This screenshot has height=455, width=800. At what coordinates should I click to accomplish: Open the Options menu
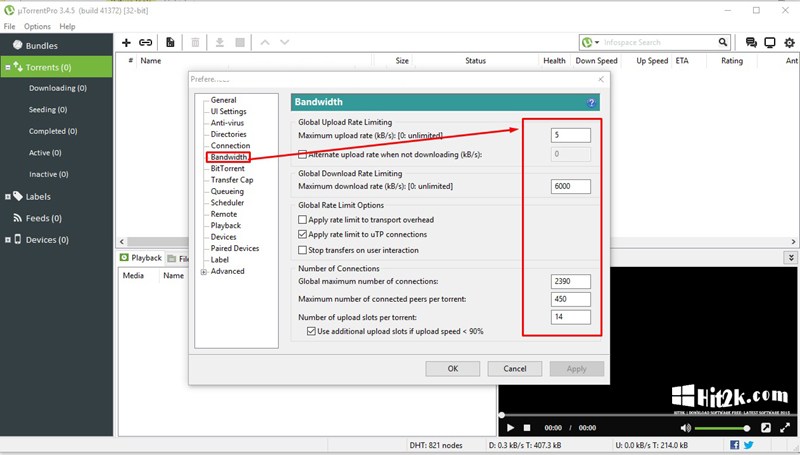pos(37,26)
